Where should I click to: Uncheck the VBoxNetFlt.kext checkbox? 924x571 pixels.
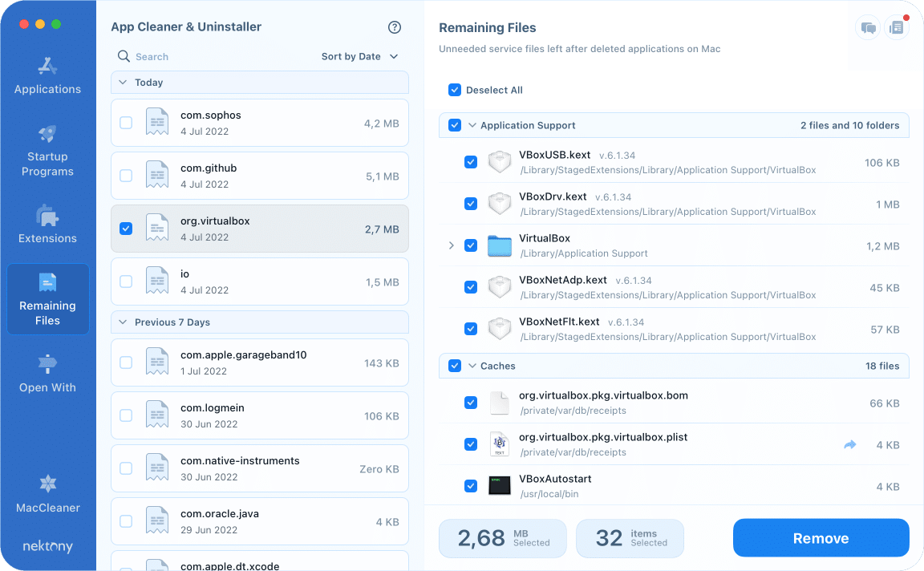tap(471, 329)
